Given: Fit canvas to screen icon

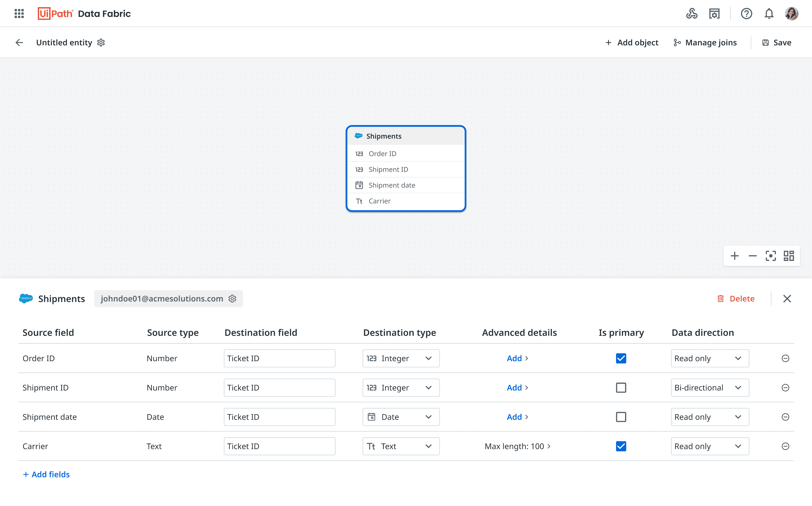Looking at the screenshot, I should point(771,256).
